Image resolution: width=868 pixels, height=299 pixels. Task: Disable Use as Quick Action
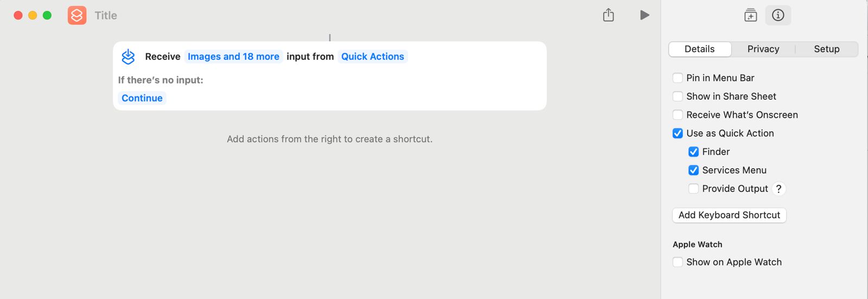pyautogui.click(x=678, y=133)
